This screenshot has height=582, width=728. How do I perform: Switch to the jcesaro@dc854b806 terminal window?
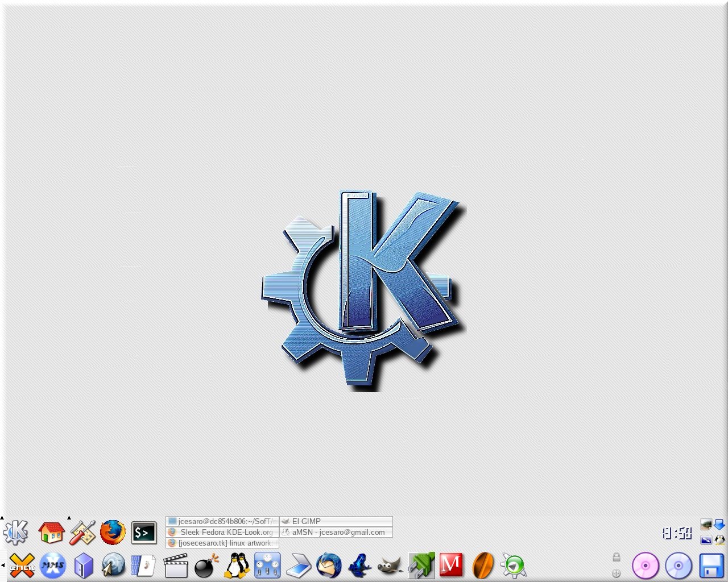pos(222,521)
